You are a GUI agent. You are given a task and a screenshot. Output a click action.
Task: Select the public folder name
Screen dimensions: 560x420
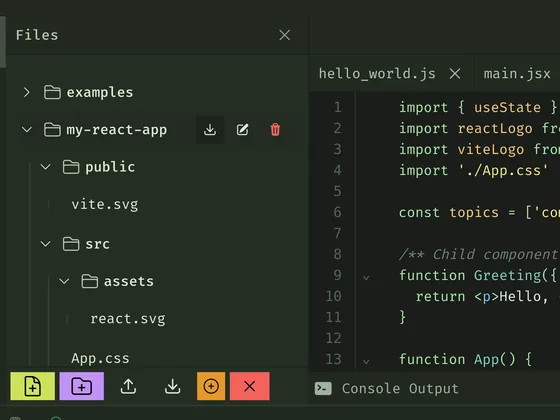tap(110, 167)
